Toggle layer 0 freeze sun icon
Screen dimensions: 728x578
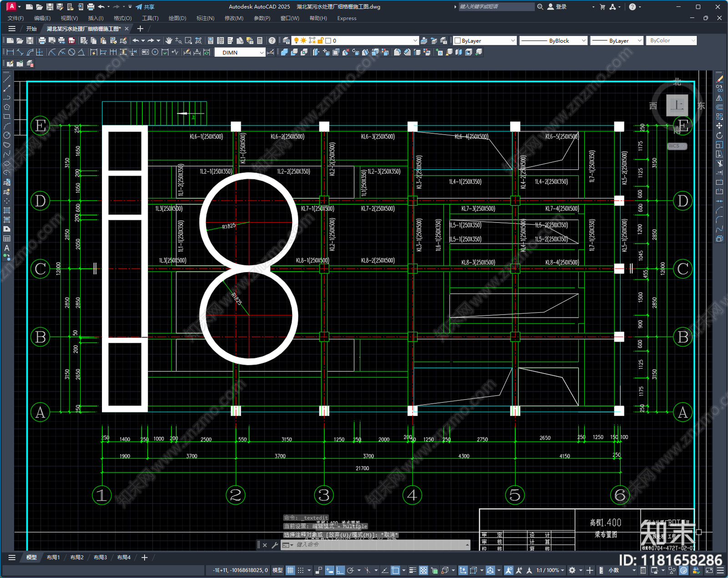pos(303,41)
